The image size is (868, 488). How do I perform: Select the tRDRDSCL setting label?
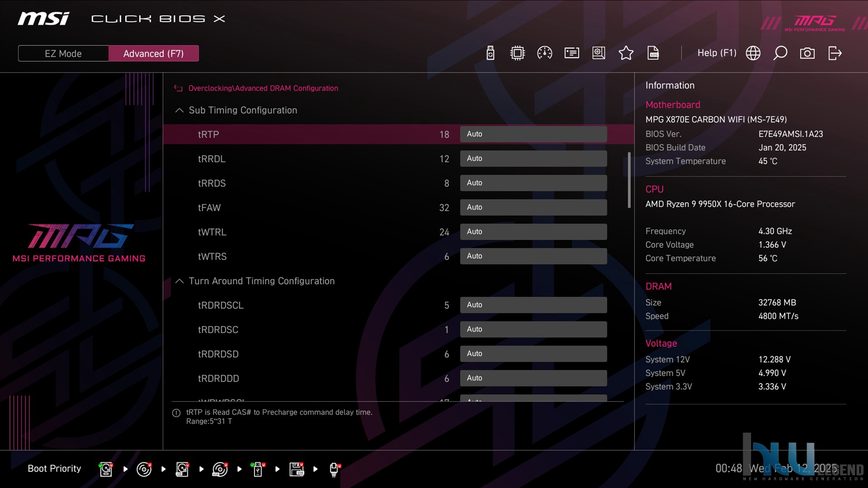click(220, 305)
